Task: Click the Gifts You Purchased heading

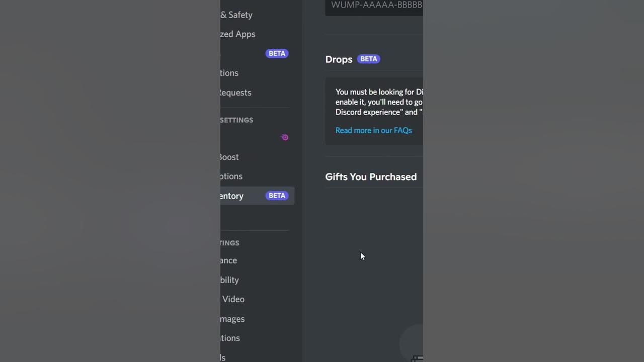Action: click(x=371, y=176)
